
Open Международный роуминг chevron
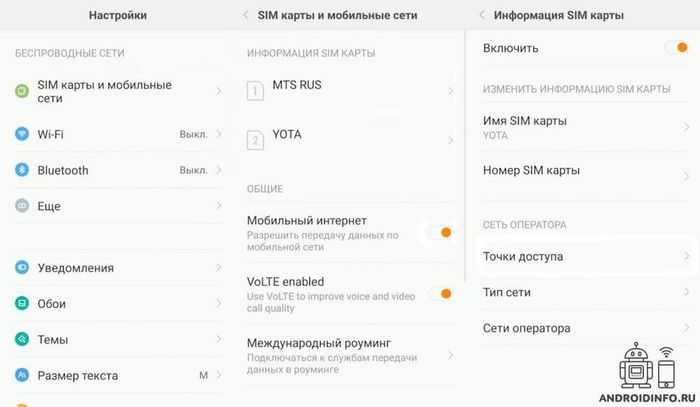tap(450, 355)
